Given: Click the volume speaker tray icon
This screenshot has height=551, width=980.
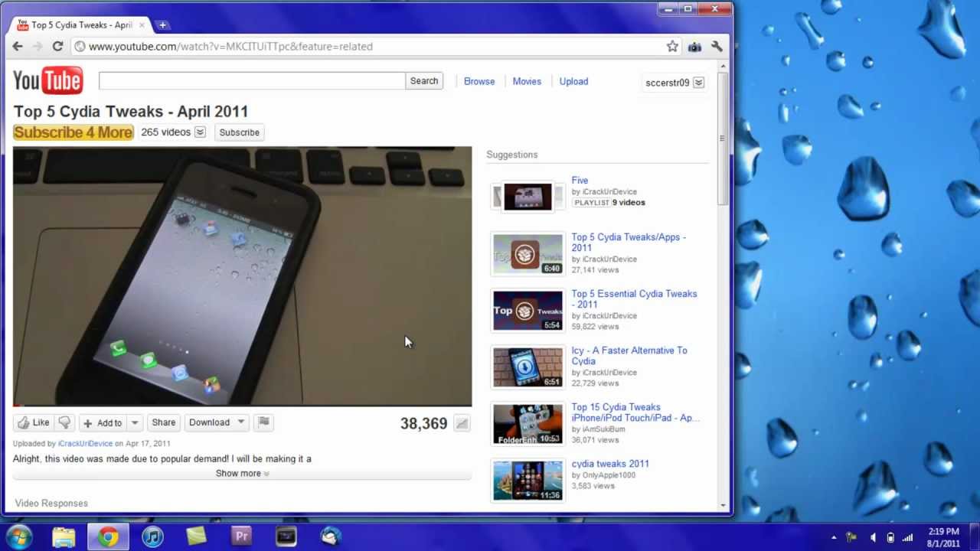Looking at the screenshot, I should (x=873, y=537).
